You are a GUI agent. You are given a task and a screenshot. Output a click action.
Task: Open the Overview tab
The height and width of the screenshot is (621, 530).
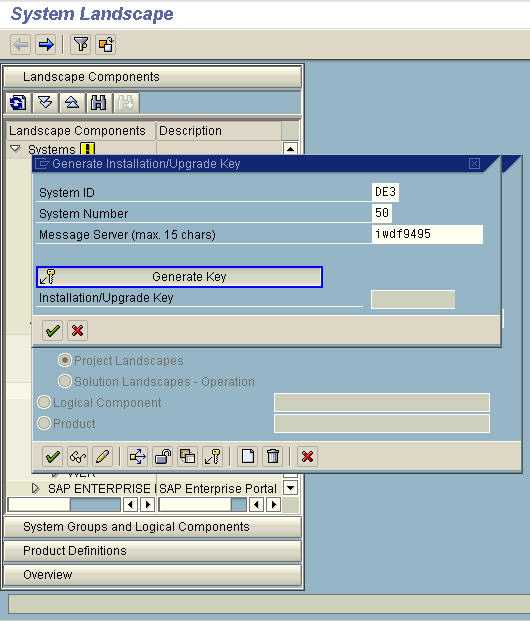tap(153, 575)
